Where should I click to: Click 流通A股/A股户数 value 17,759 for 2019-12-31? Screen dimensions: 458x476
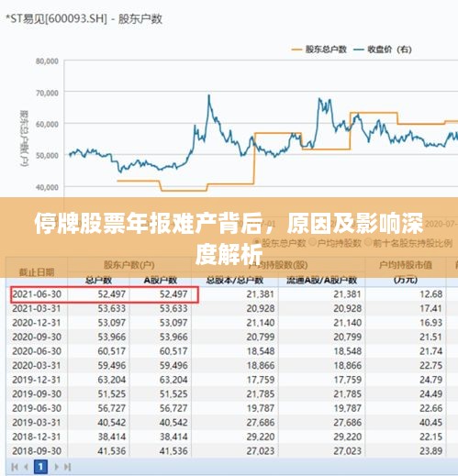point(347,380)
